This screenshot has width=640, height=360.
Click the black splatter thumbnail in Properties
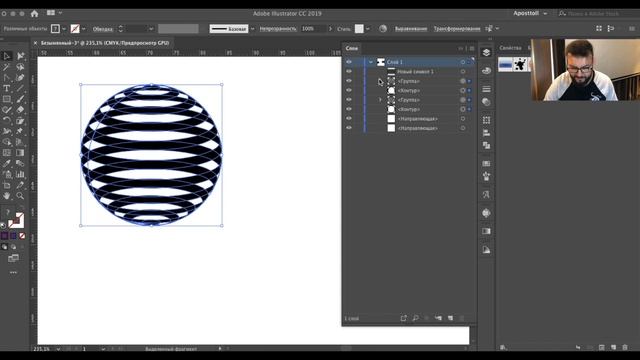tap(520, 64)
